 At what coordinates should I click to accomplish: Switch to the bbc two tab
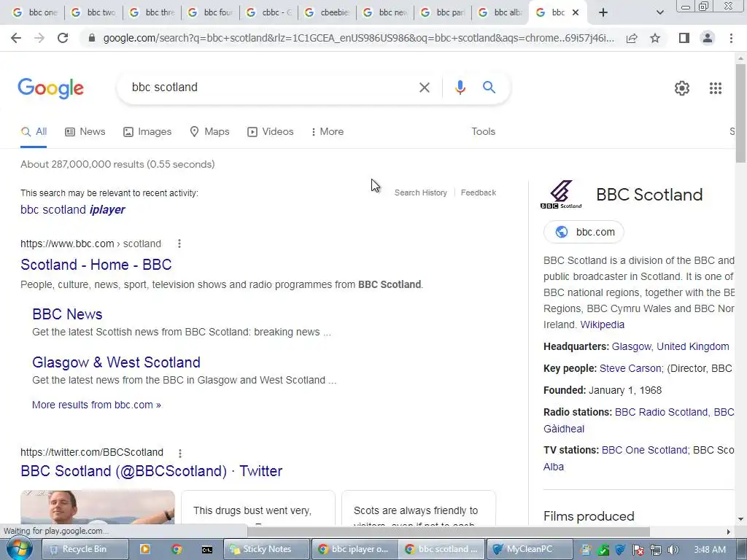coord(93,12)
